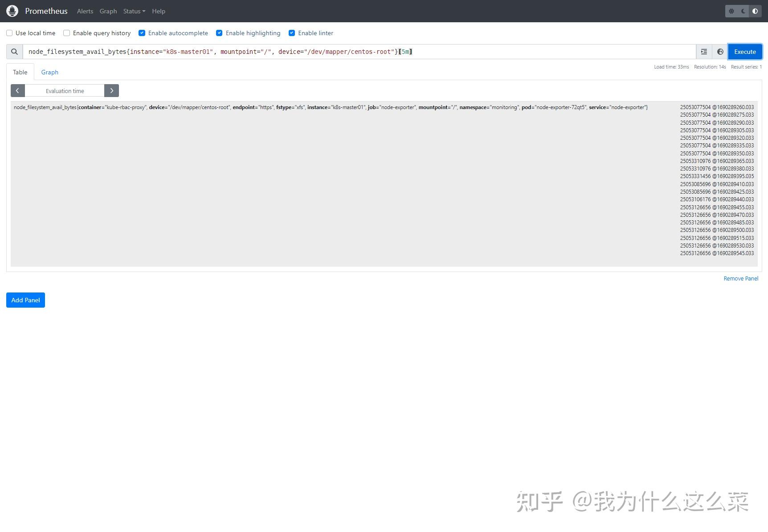The image size is (768, 532).
Task: Click the Prometheus flame logo icon
Action: (12, 11)
